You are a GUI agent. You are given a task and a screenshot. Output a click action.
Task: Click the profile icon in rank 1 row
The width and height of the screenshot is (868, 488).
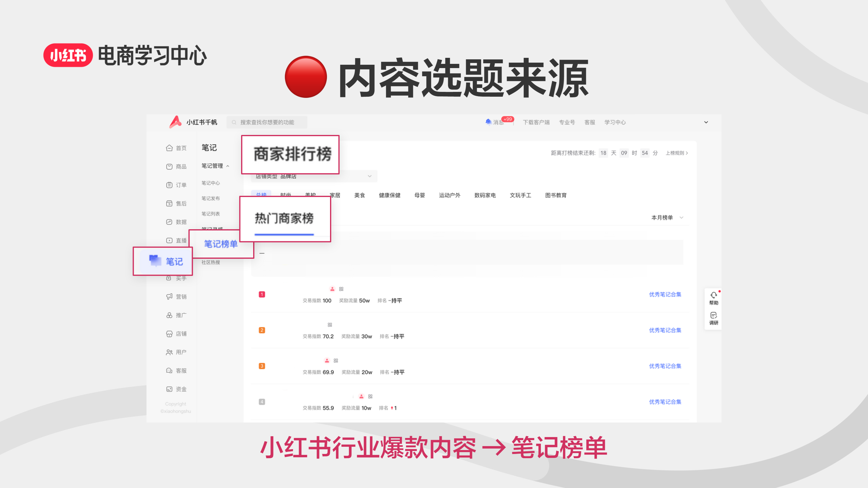(332, 289)
